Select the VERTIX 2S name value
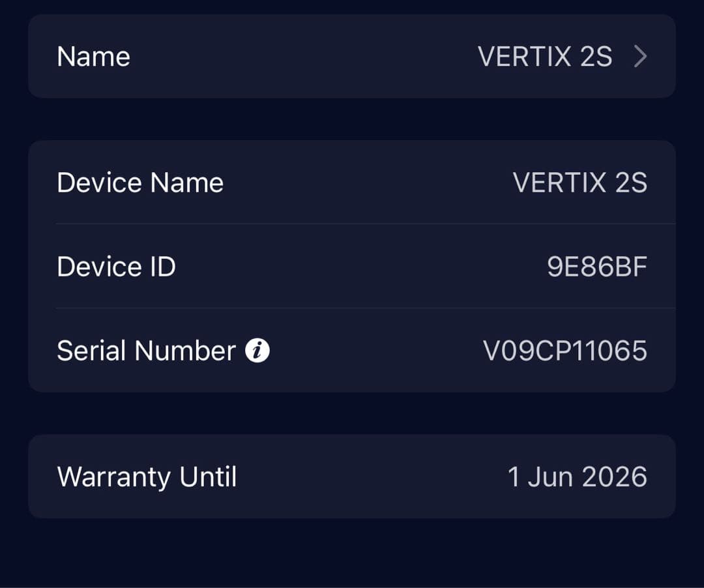 pyautogui.click(x=546, y=57)
